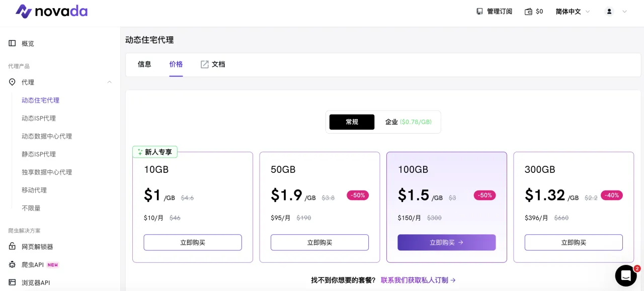The image size is (644, 291).
Task: Click the 管理订阅 subscription icon
Action: (479, 12)
